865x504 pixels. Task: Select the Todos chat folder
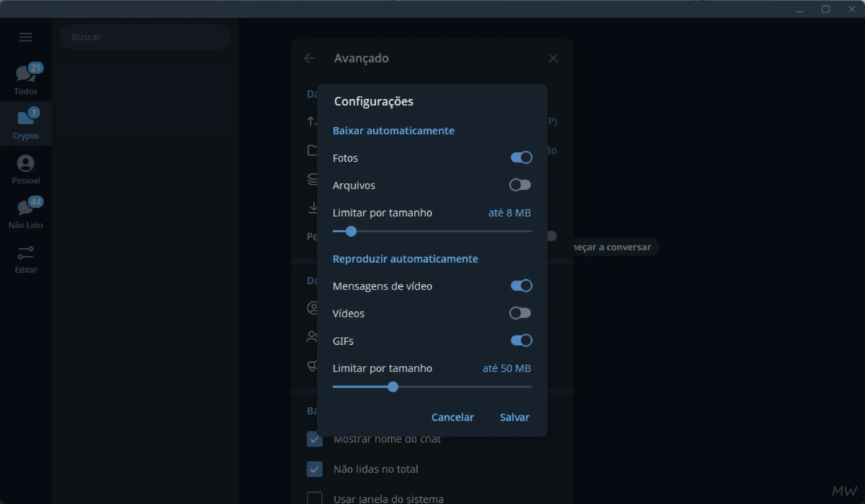pos(26,79)
